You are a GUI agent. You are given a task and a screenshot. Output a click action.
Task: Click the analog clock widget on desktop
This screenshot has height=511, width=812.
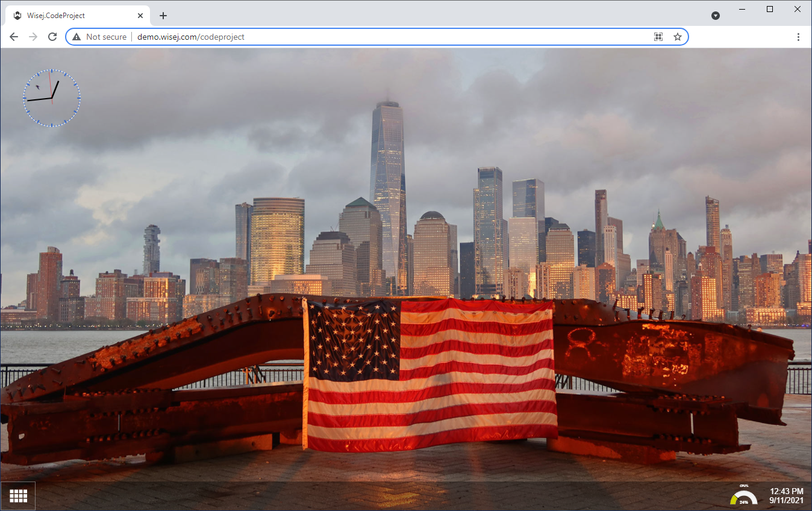tap(52, 98)
